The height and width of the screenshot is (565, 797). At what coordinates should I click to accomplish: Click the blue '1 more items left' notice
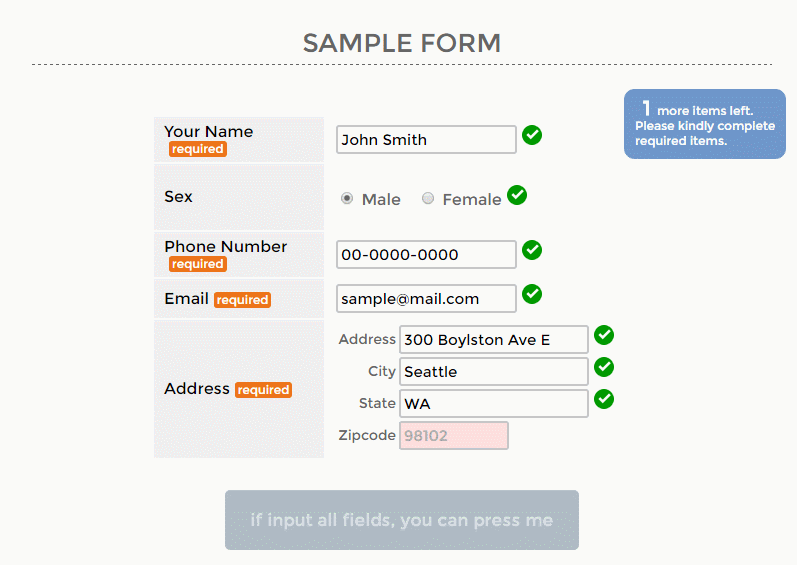704,124
